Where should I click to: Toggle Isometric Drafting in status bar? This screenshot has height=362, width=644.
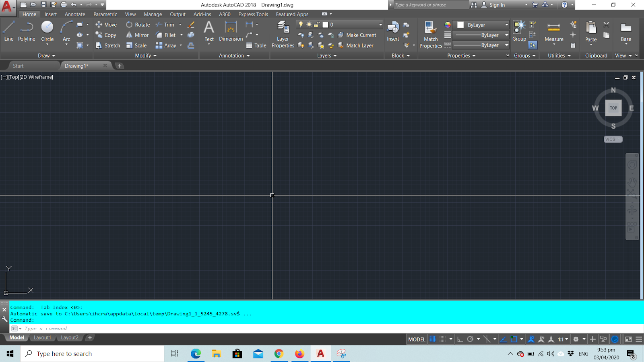click(487, 339)
